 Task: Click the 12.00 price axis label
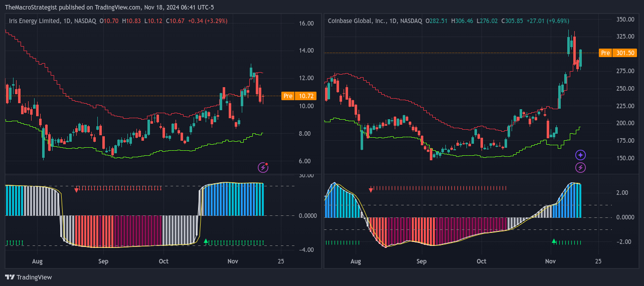click(x=306, y=78)
